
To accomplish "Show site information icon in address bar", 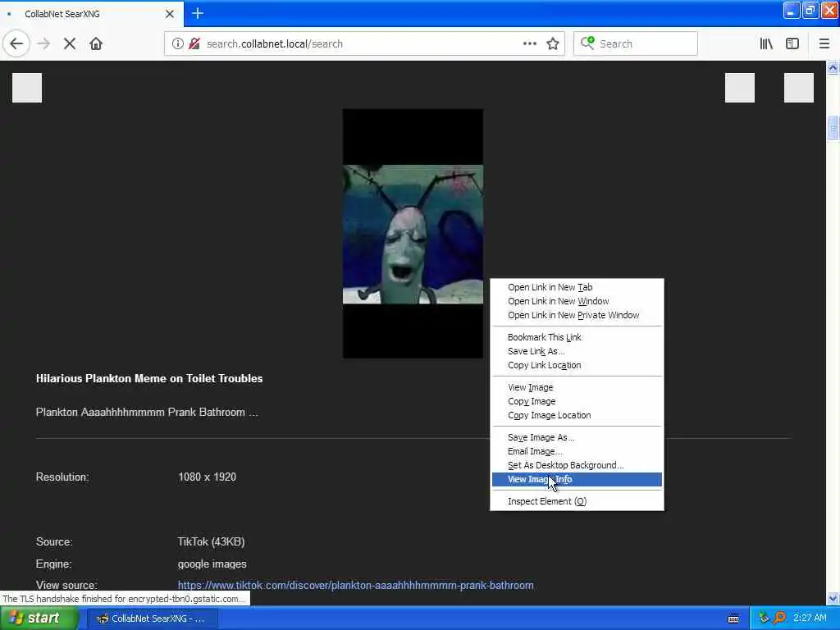I will tap(177, 44).
